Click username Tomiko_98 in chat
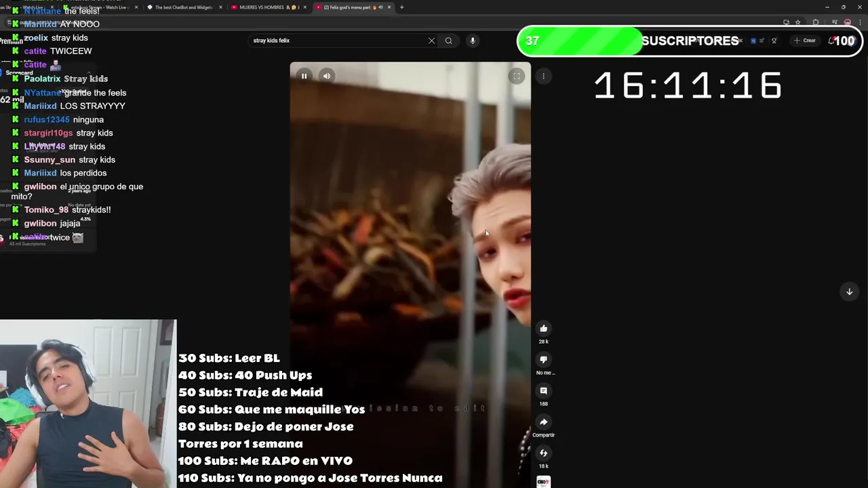 pos(46,210)
